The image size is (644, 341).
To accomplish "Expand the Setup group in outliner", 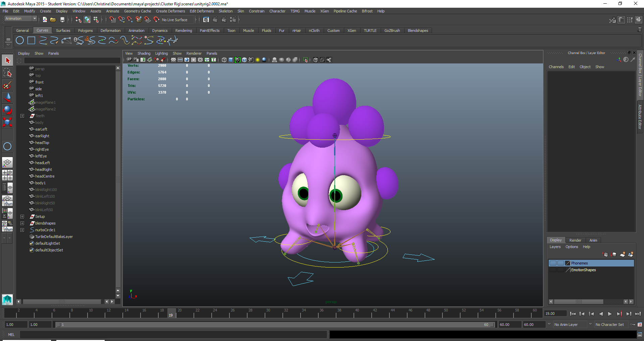I will [22, 216].
